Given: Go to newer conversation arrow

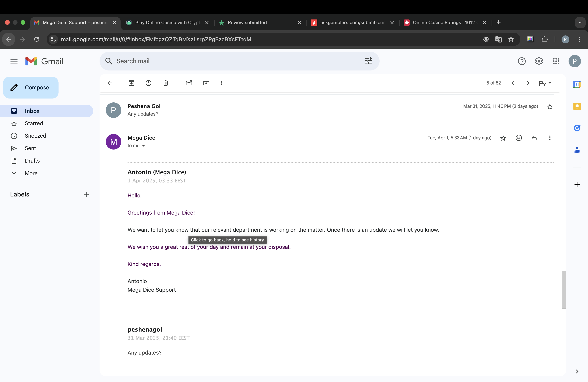Looking at the screenshot, I should (513, 83).
